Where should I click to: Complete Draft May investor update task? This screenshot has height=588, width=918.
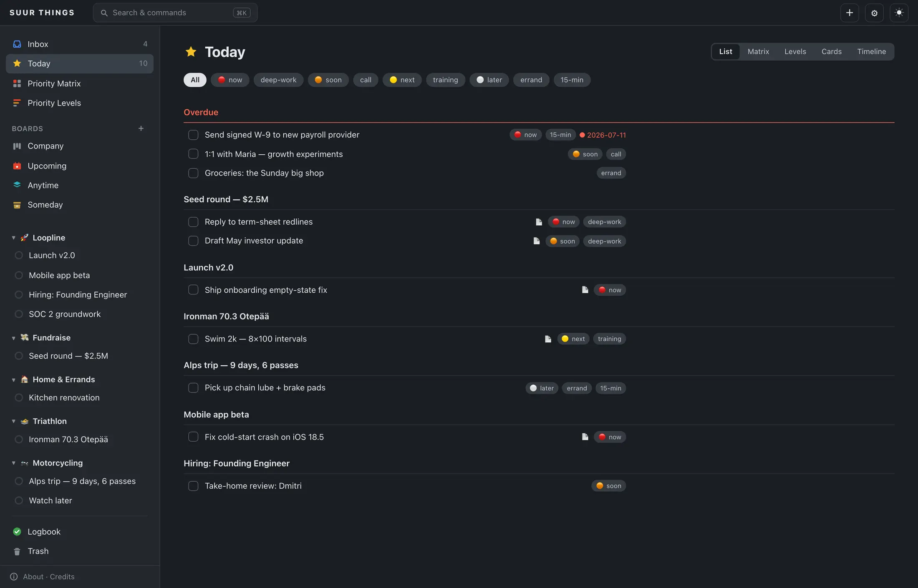pos(193,241)
